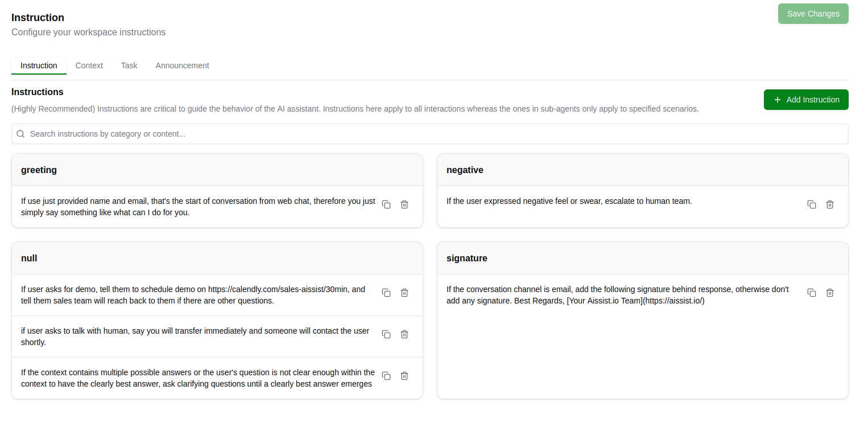Go to the Announcement tab
868x439 pixels.
point(183,65)
